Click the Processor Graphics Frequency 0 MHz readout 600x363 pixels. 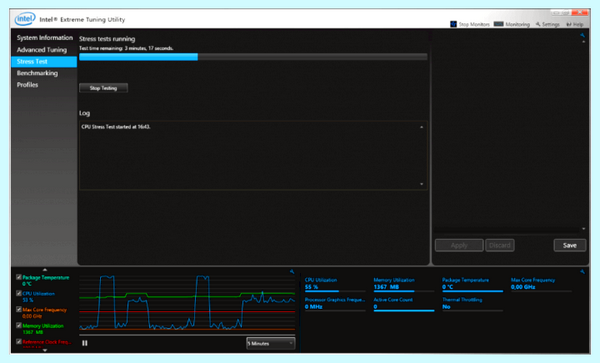click(335, 304)
